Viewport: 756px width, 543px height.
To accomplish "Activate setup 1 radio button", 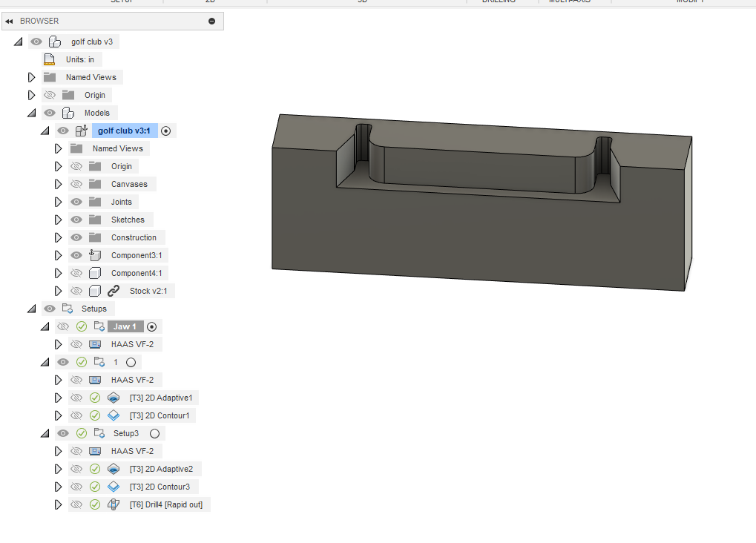I will click(131, 362).
